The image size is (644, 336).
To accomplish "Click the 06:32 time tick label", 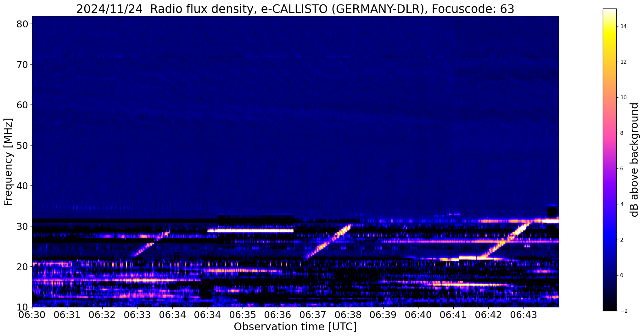I will click(102, 315).
